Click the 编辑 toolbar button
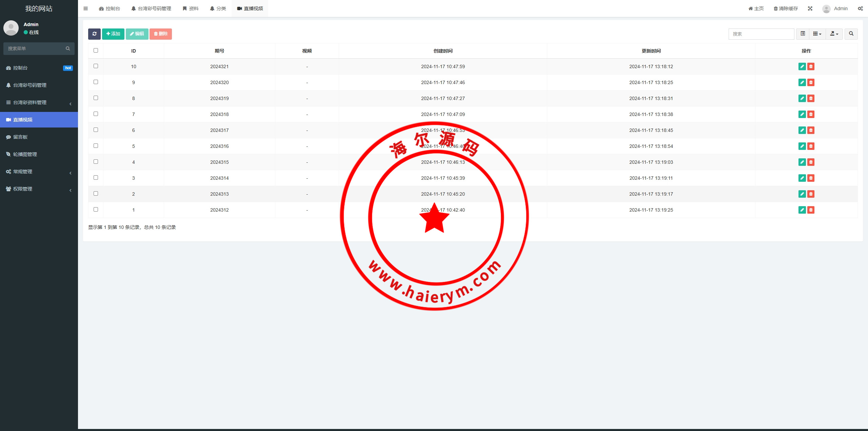Image resolution: width=868 pixels, height=431 pixels. 137,34
